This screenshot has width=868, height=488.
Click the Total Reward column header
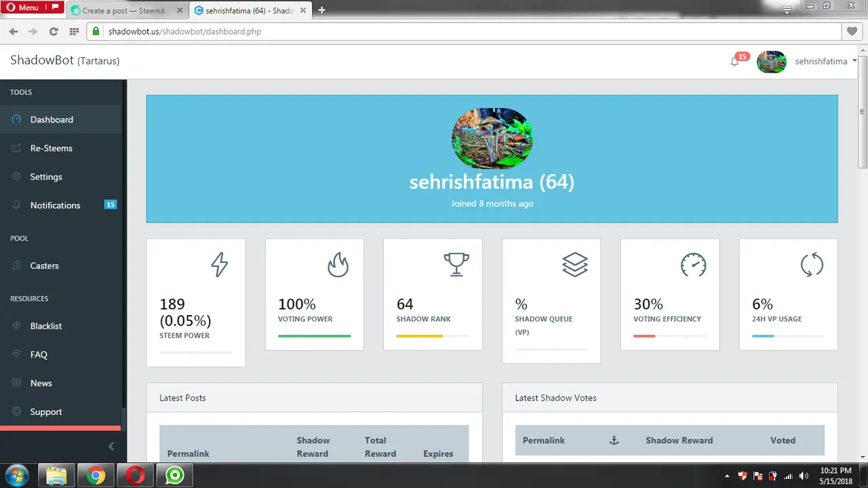(380, 447)
